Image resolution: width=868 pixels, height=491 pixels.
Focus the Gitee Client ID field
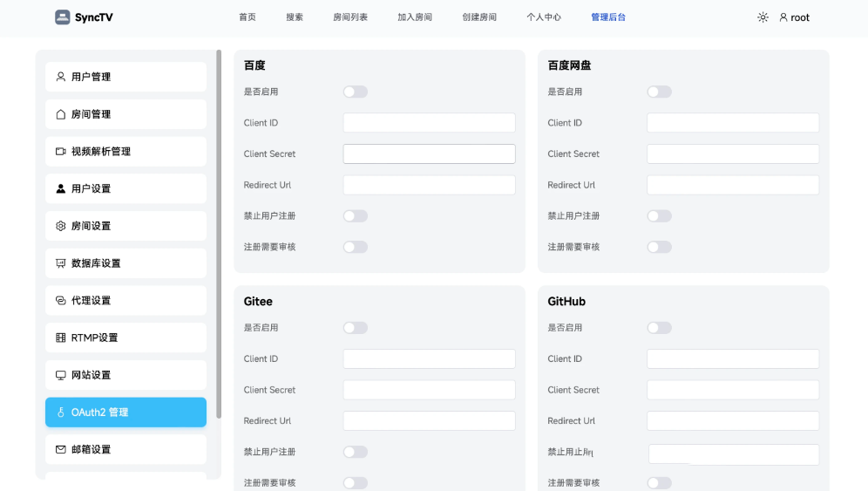point(429,358)
